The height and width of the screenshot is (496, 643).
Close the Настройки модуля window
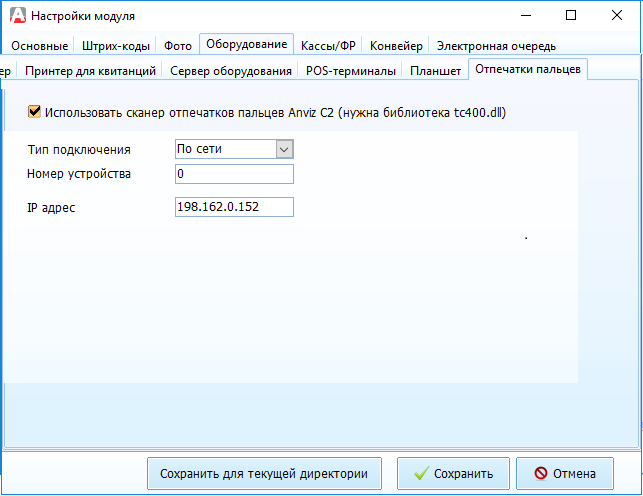[617, 16]
